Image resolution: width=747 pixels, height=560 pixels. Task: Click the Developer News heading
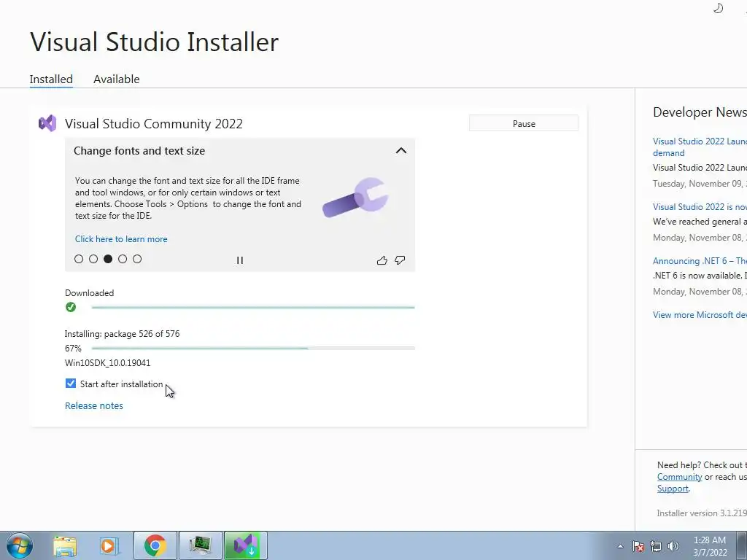coord(700,112)
